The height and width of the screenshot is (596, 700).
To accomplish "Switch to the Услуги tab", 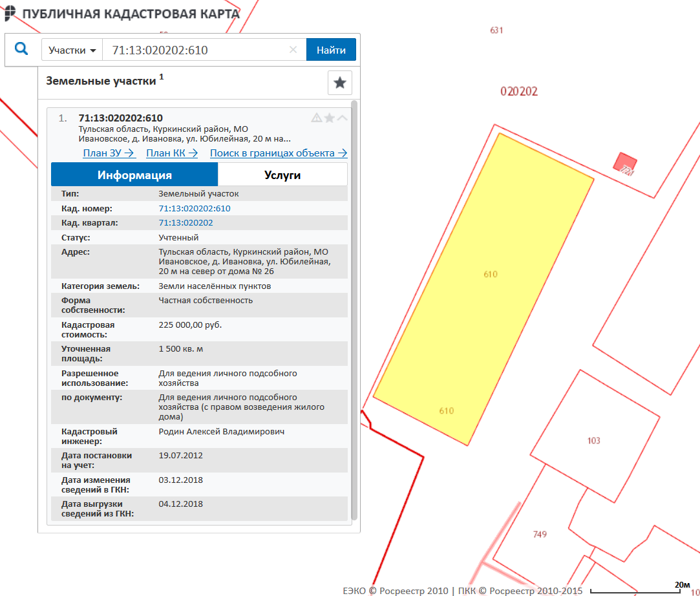I will click(x=282, y=175).
